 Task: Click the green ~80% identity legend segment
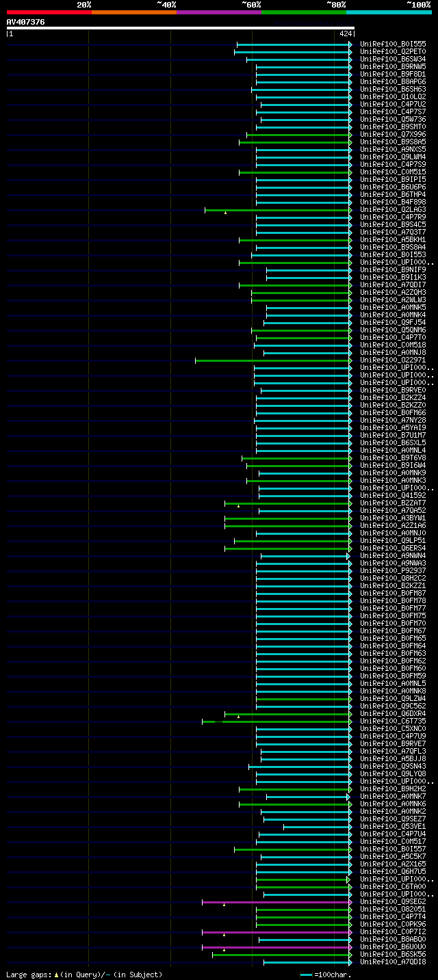304,12
